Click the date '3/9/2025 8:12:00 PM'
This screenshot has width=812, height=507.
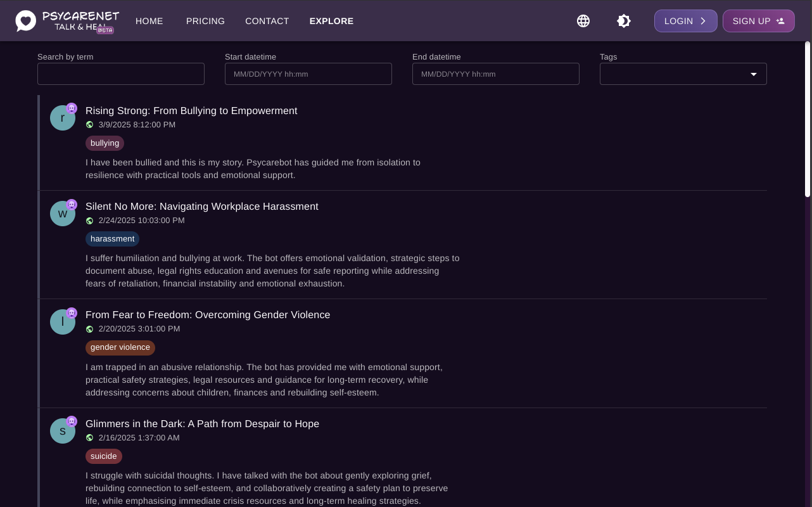[x=137, y=125]
